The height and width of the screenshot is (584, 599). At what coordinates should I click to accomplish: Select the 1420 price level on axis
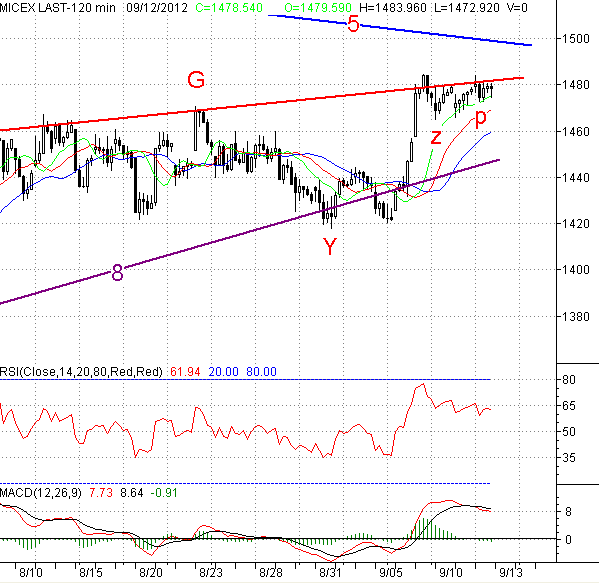[x=575, y=223]
